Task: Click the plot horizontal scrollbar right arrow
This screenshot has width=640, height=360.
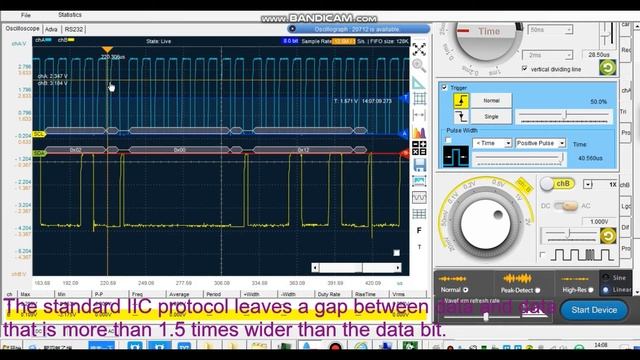Action: [x=398, y=268]
